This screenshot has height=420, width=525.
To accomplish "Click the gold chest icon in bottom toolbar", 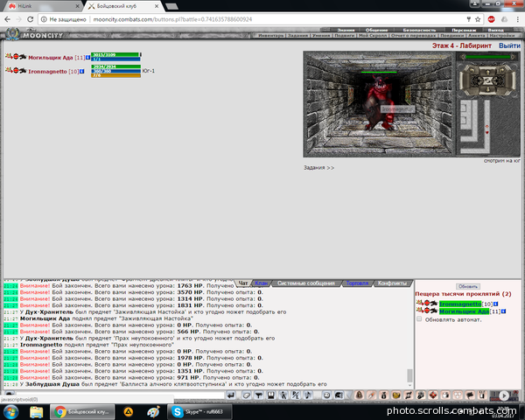I will (396, 395).
